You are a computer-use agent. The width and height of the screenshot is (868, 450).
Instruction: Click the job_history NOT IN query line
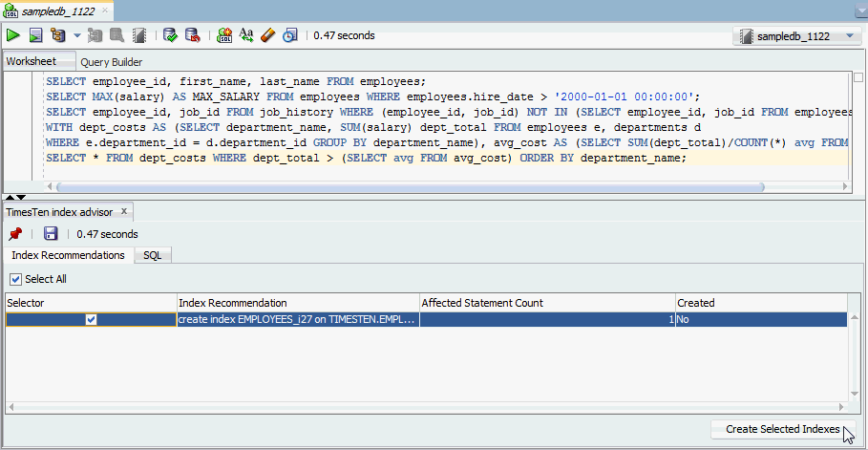tap(447, 112)
